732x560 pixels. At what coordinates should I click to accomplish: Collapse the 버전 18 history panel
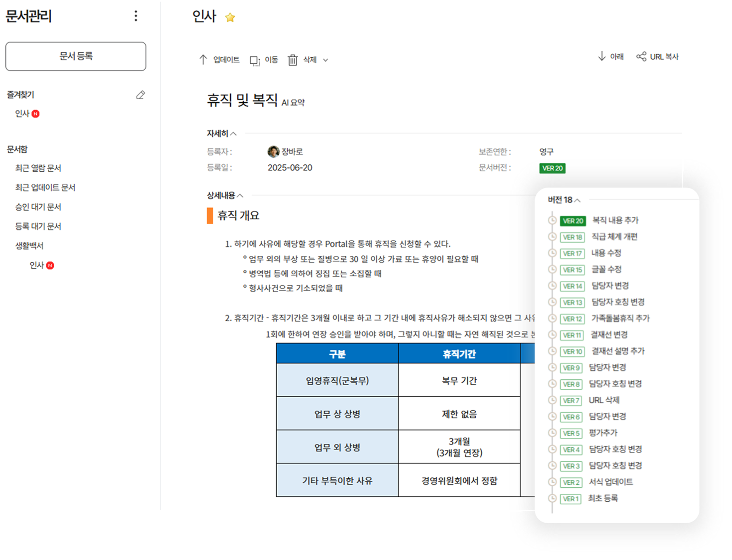tap(577, 200)
